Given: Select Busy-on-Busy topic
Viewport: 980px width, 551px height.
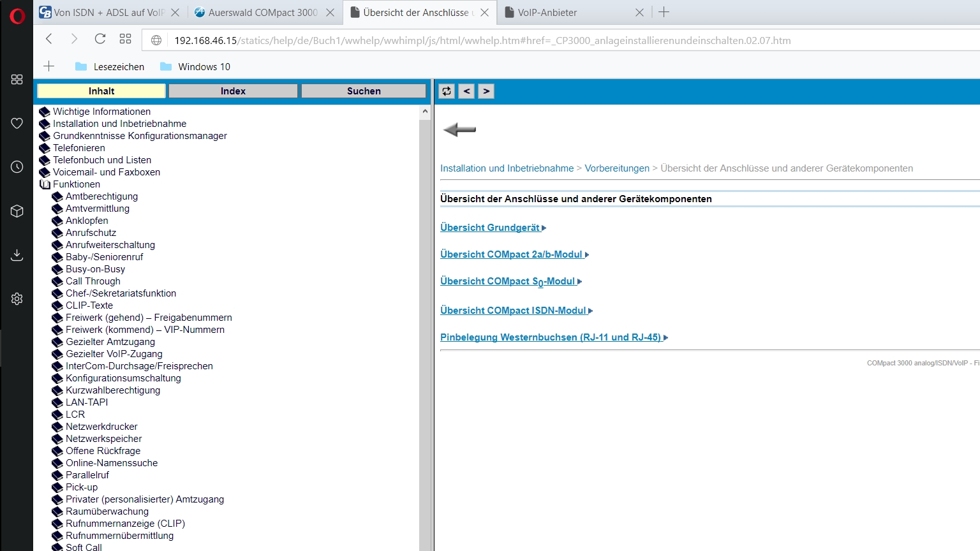Looking at the screenshot, I should click(x=96, y=269).
